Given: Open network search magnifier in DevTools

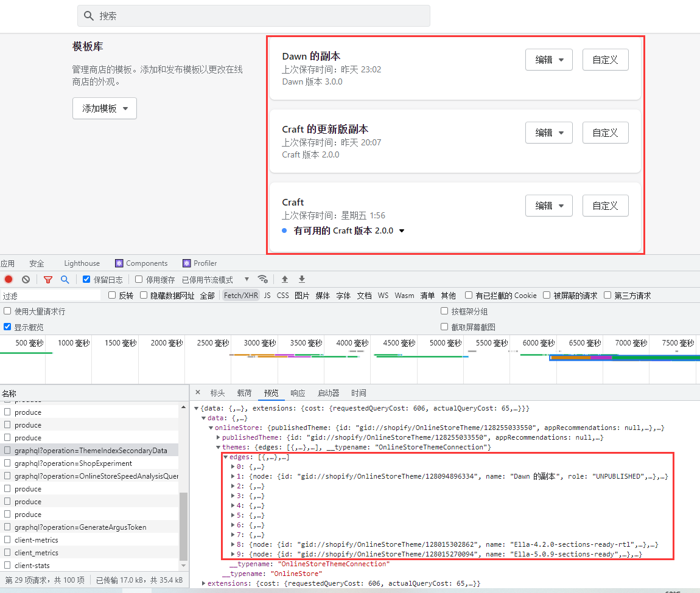Looking at the screenshot, I should (65, 279).
